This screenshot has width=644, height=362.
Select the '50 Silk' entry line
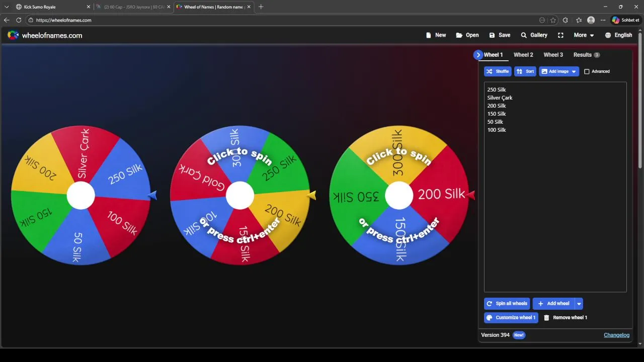pos(495,122)
